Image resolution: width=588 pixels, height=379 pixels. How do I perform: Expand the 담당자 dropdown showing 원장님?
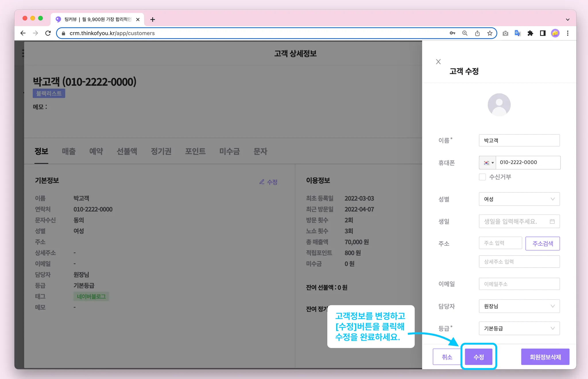pyautogui.click(x=519, y=306)
